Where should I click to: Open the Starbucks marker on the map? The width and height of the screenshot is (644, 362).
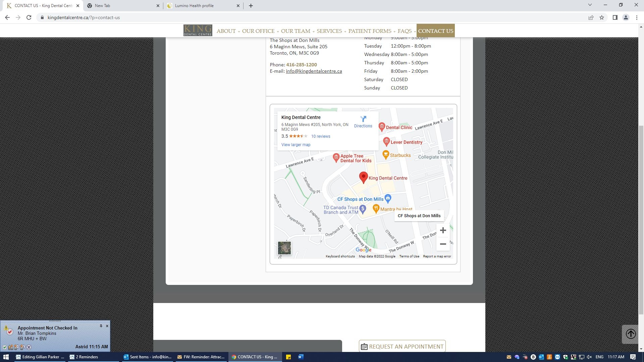point(386,155)
